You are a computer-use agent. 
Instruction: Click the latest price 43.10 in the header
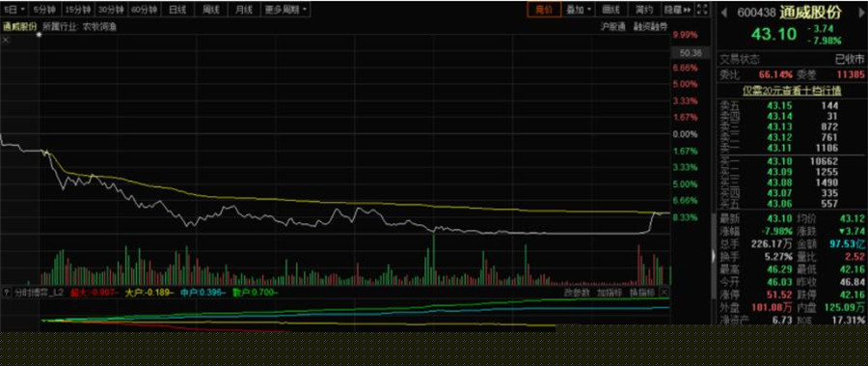coord(773,35)
